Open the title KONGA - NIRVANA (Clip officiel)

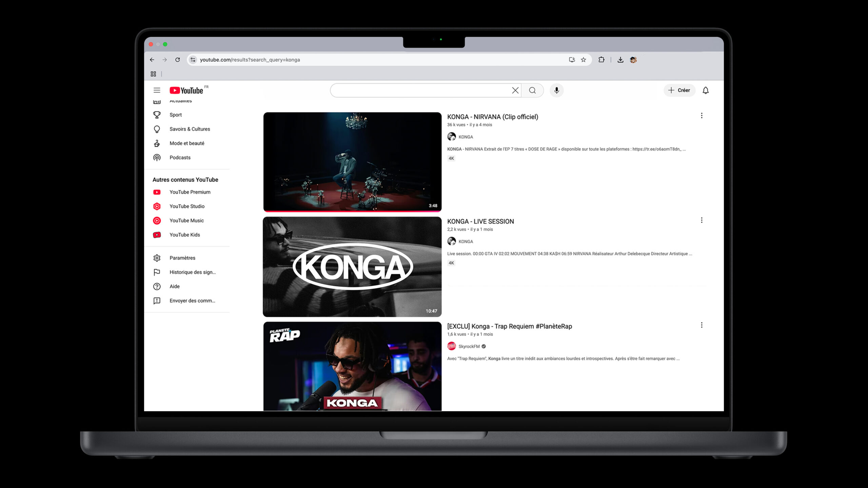492,117
